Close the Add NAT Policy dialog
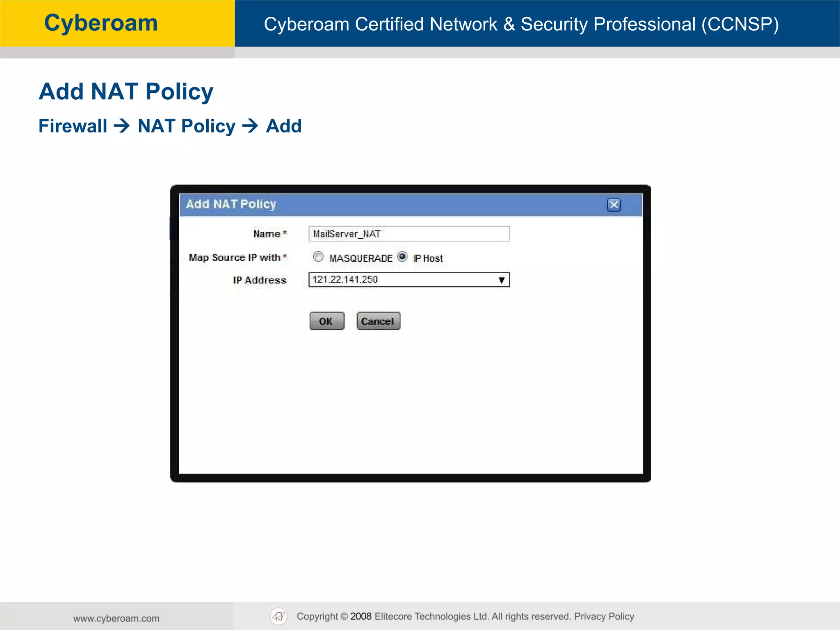Image resolution: width=840 pixels, height=630 pixels. tap(614, 205)
